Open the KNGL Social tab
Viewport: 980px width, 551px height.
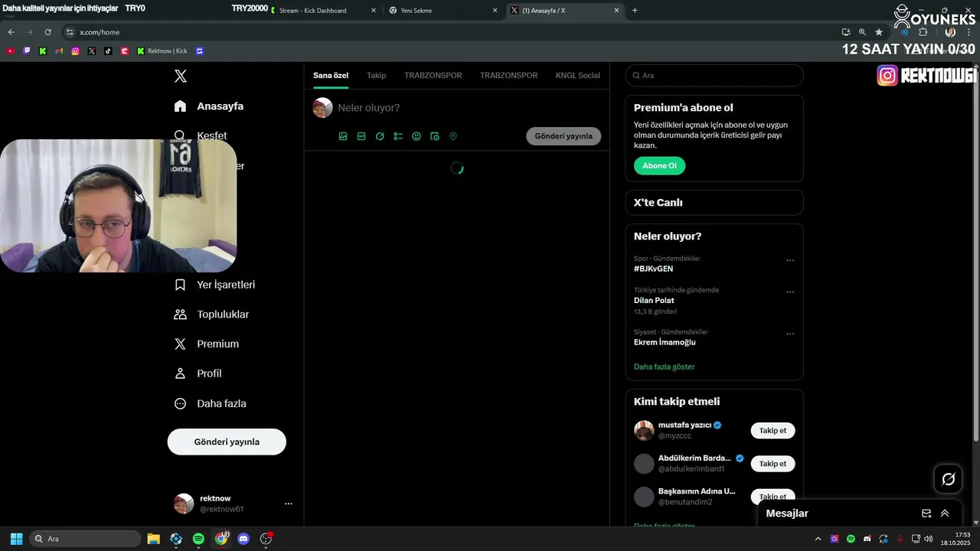point(578,76)
